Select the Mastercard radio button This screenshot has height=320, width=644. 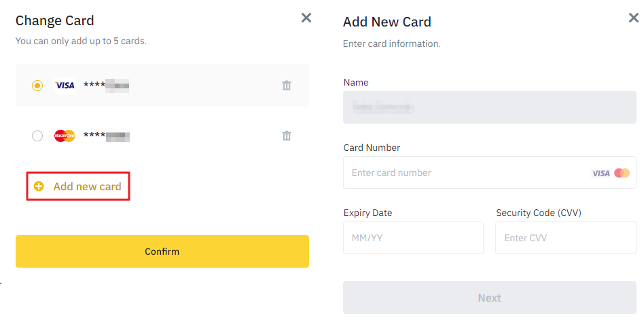coord(37,136)
